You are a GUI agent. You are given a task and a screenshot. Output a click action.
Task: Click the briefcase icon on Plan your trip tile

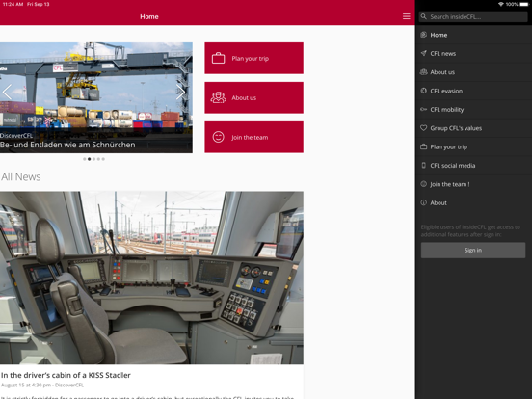(218, 58)
